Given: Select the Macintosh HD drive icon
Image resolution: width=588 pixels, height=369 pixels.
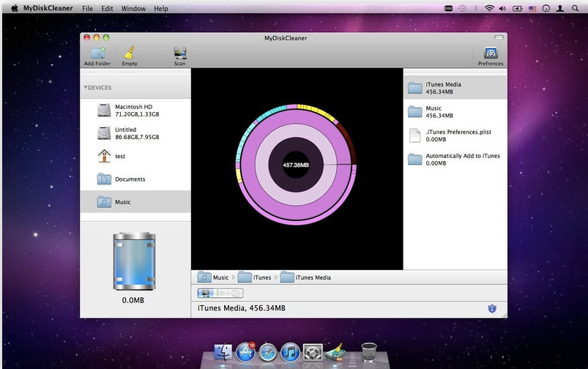Looking at the screenshot, I should (104, 111).
